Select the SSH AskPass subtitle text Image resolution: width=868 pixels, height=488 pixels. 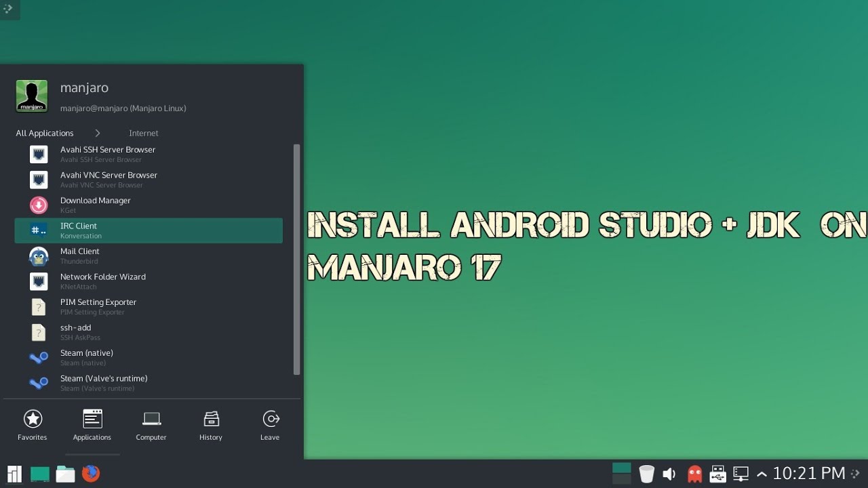(x=80, y=338)
